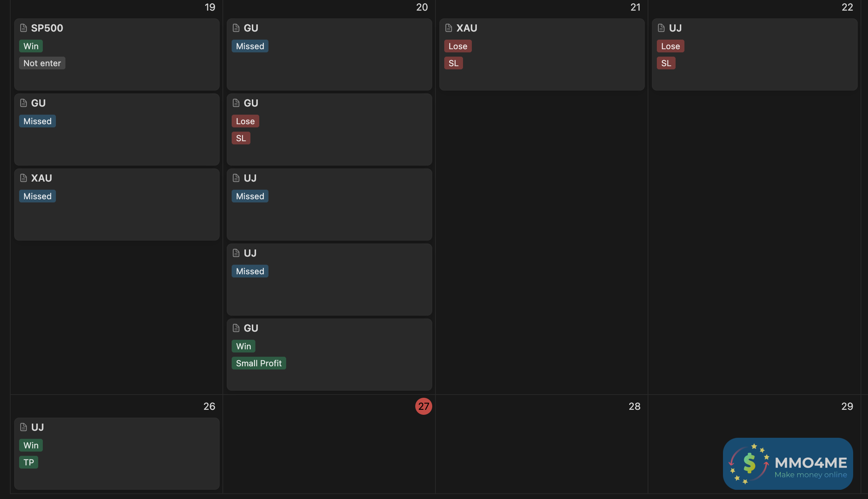The height and width of the screenshot is (499, 868).
Task: Click the date number 28
Action: pyautogui.click(x=634, y=406)
